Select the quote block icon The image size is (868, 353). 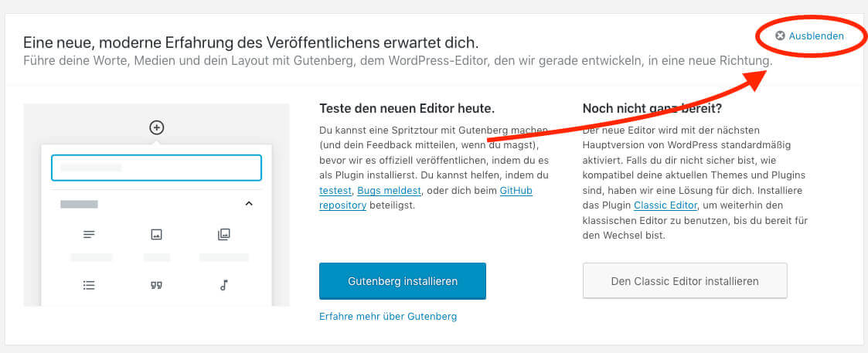click(x=157, y=285)
